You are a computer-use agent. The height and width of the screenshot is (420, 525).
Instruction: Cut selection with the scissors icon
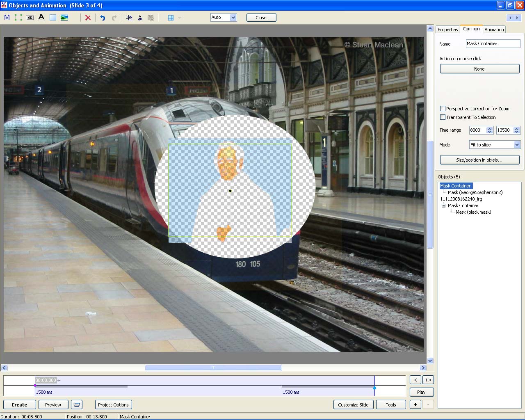(x=140, y=18)
